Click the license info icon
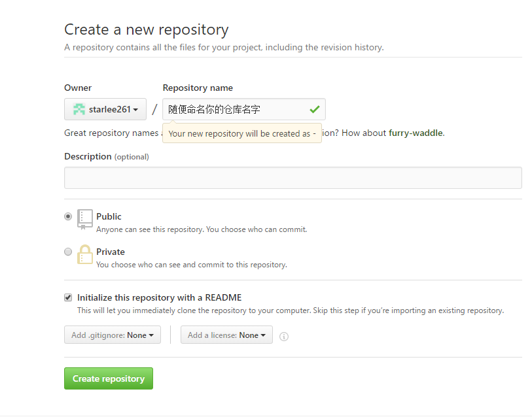The height and width of the screenshot is (417, 532). click(283, 337)
